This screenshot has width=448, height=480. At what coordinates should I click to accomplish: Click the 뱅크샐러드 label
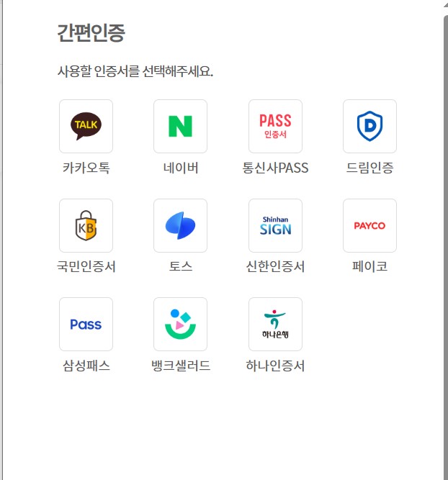coord(181,366)
